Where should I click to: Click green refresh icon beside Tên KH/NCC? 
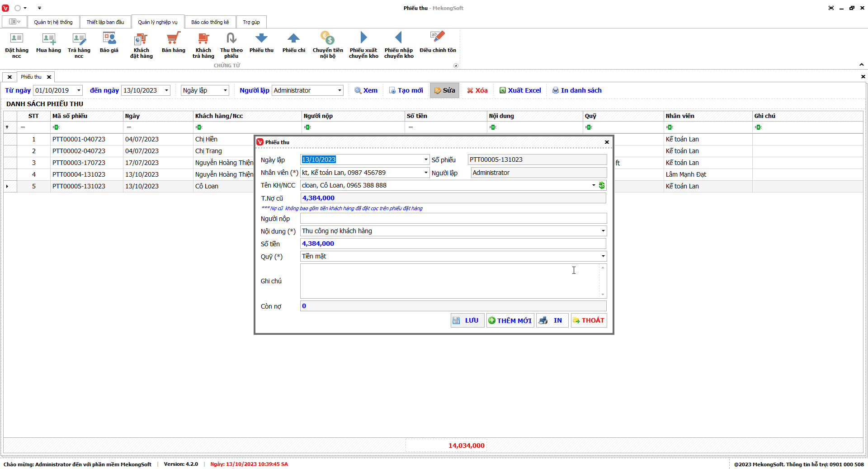pos(602,185)
